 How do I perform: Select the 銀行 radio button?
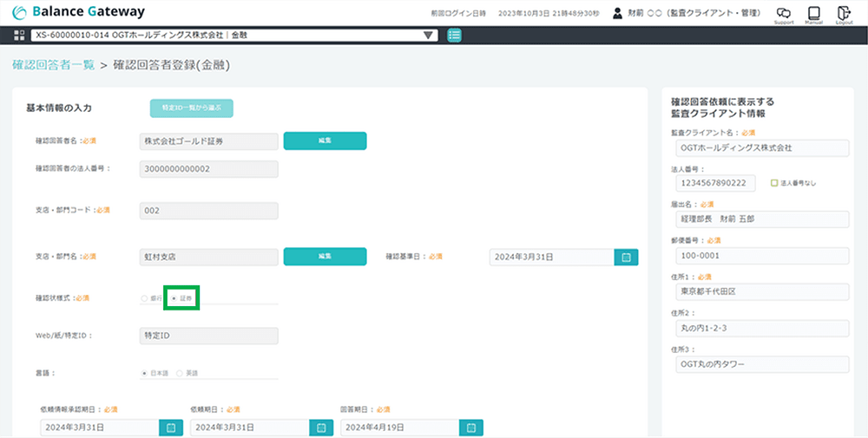[x=145, y=298]
